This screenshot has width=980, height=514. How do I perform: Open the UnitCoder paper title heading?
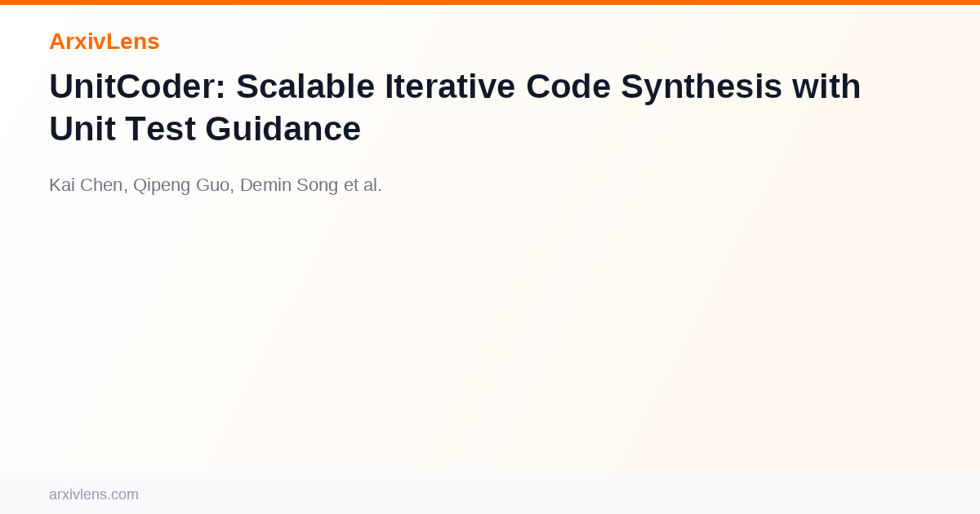[455, 108]
